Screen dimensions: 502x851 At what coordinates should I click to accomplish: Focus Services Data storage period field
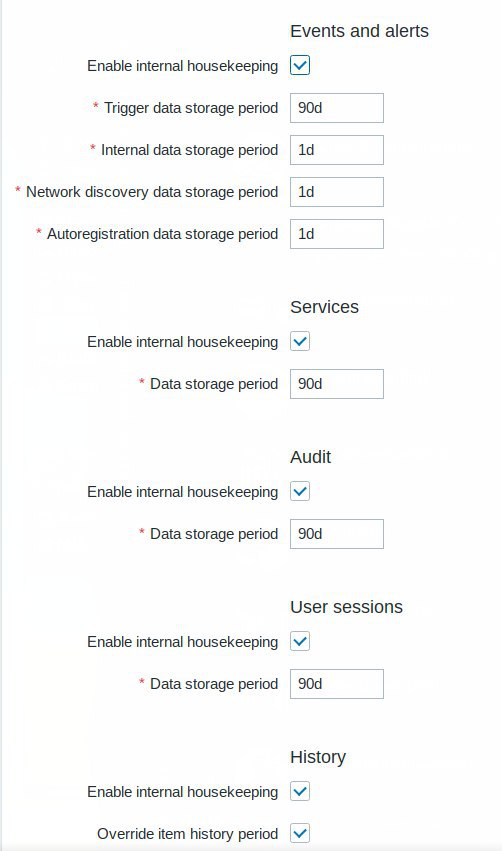(x=336, y=384)
